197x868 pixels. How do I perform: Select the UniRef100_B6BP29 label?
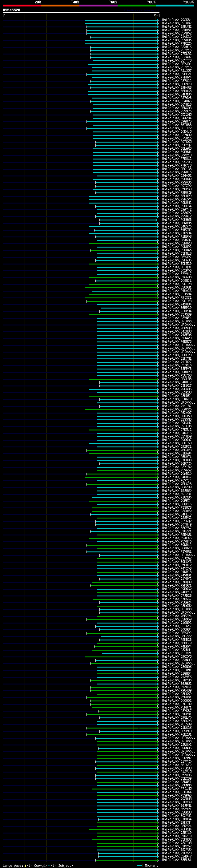[177, 308]
